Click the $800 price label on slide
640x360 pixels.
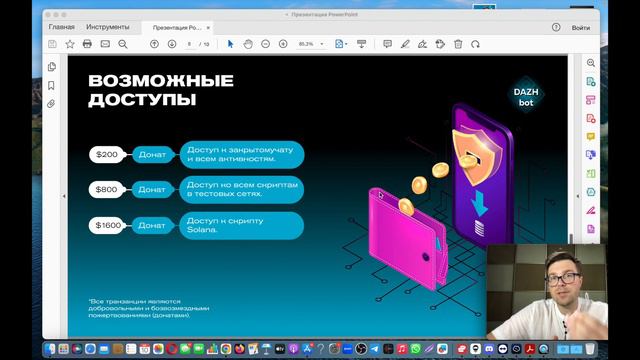pos(106,190)
